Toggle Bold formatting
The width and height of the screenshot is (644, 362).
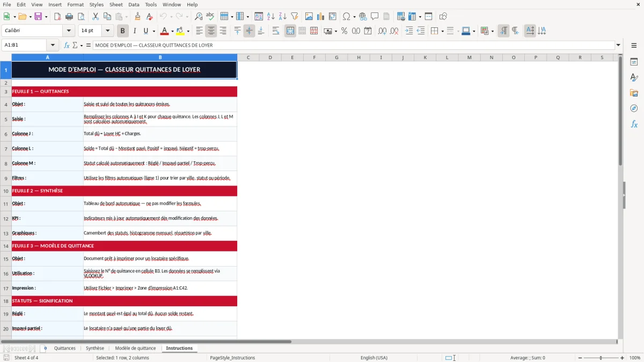(123, 31)
